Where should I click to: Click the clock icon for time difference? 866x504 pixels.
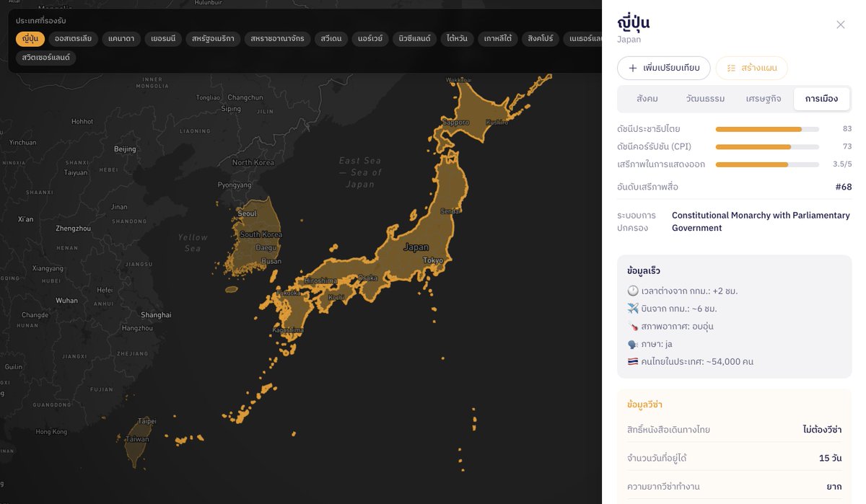coord(633,291)
